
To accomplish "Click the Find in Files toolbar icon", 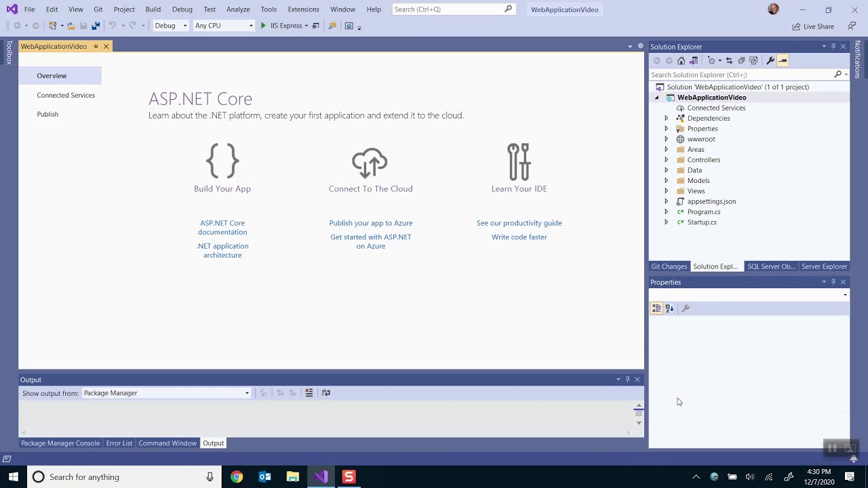I will (332, 26).
